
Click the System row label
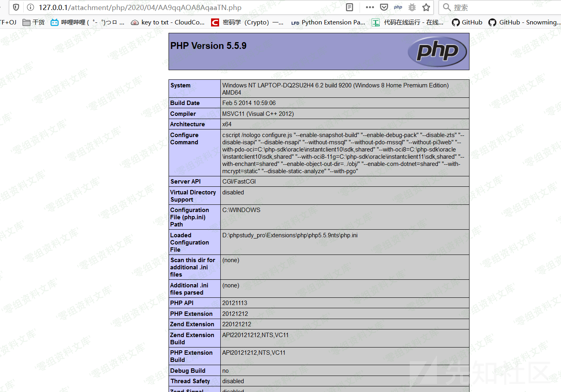[x=181, y=85]
